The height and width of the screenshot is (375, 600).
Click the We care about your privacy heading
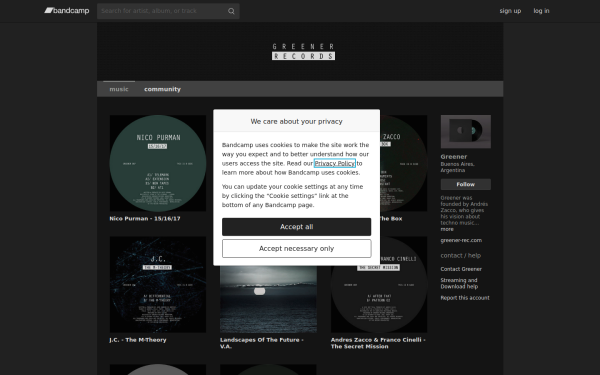point(297,121)
